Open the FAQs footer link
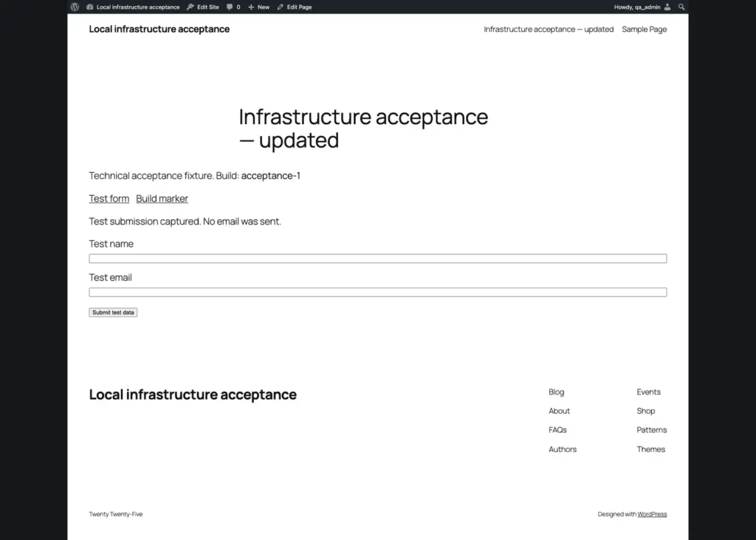 click(x=557, y=429)
